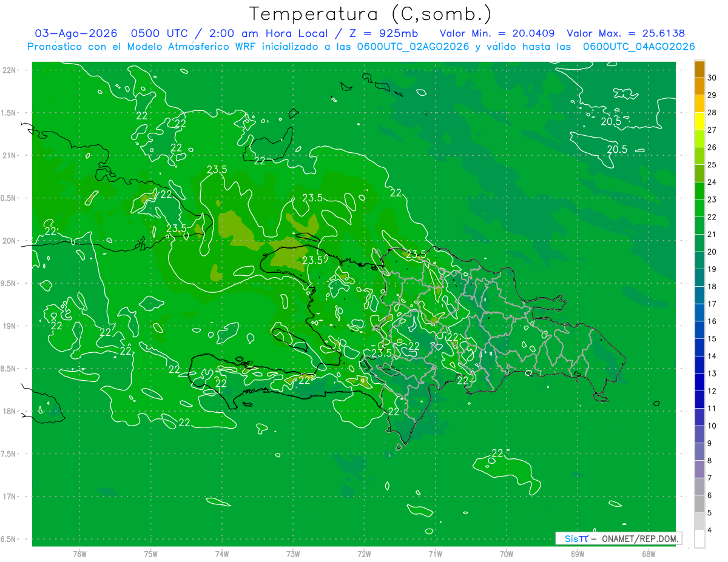Click legend value 11 on the color bar

coord(712,408)
